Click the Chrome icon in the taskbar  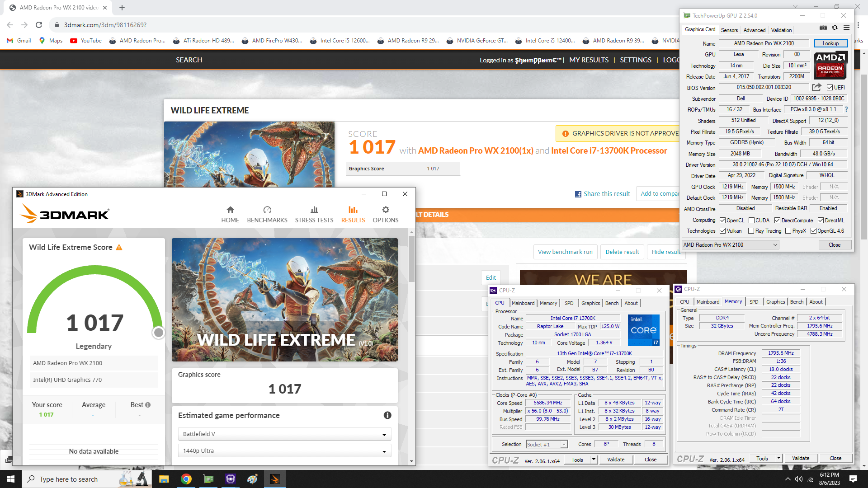coord(186,479)
